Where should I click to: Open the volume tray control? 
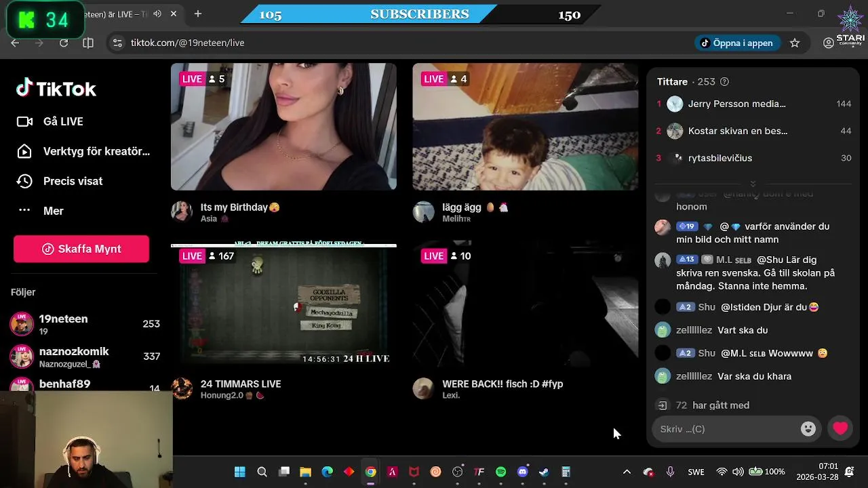738,472
